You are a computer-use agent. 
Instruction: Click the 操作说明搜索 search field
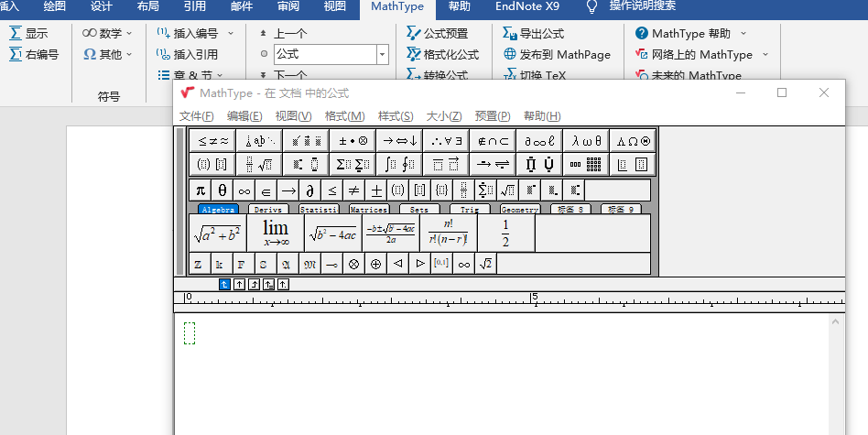tap(642, 6)
